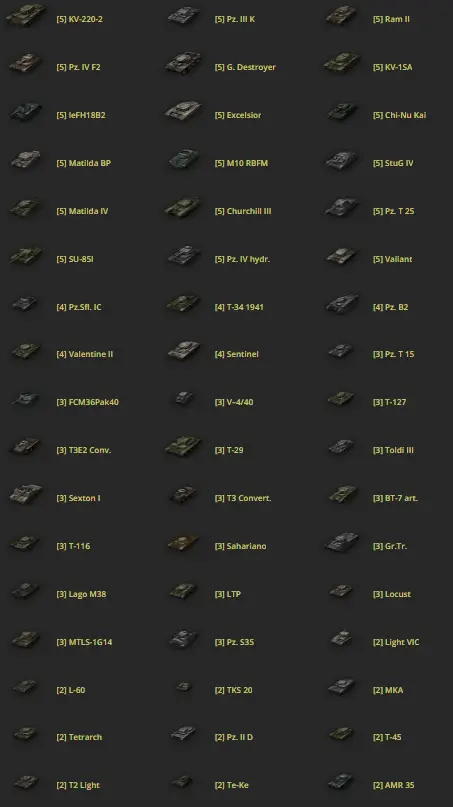The height and width of the screenshot is (807, 453).
Task: Click the Ram II tank thumbnail
Action: 342,16
